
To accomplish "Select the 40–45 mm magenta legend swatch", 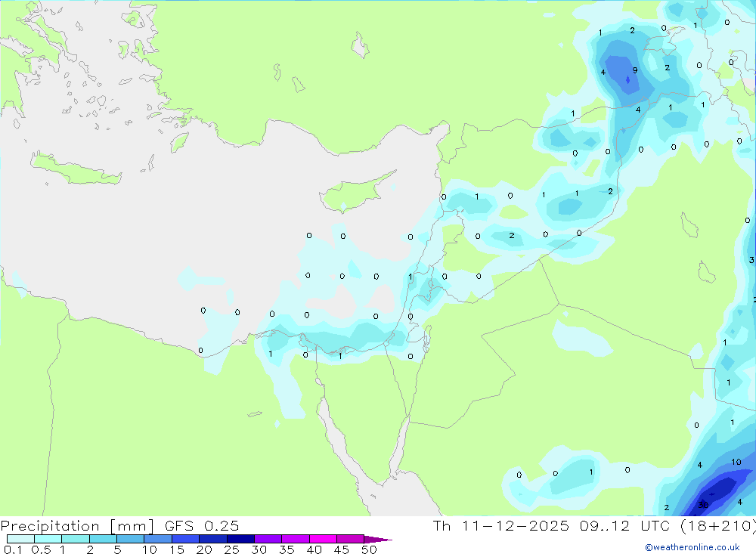I will tap(323, 539).
